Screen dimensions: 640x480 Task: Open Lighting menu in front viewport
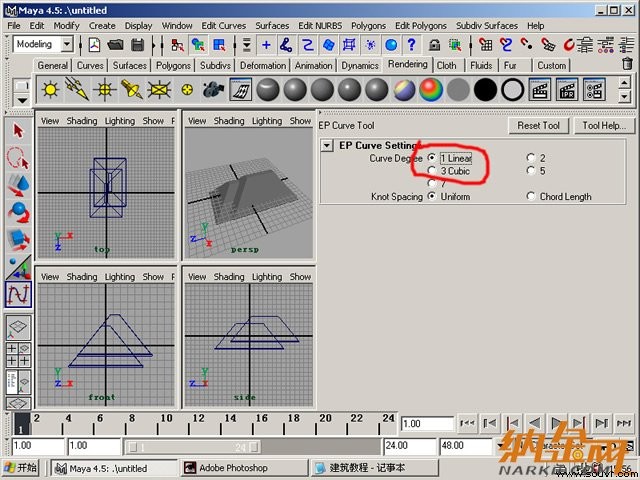[x=120, y=277]
